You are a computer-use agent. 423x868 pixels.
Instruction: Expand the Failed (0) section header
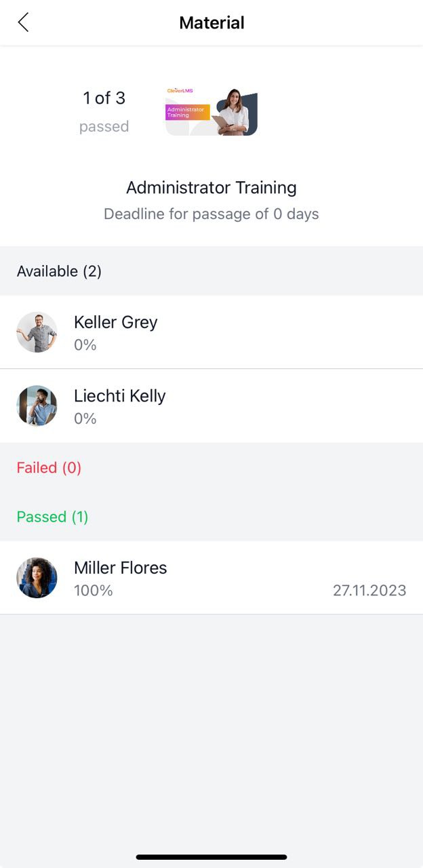211,468
